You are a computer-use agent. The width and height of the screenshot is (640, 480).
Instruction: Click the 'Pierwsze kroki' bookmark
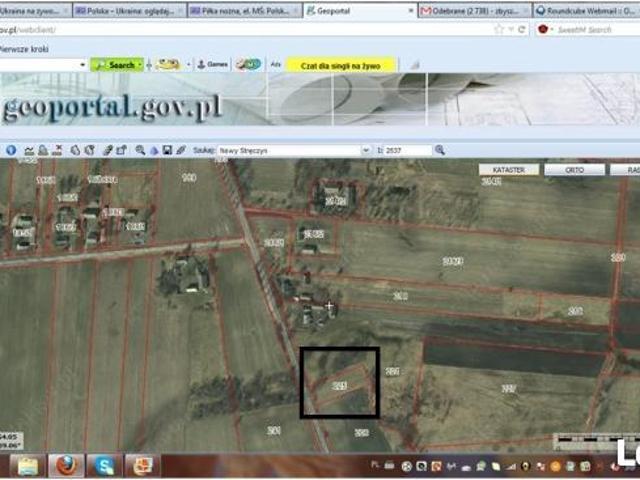click(24, 49)
